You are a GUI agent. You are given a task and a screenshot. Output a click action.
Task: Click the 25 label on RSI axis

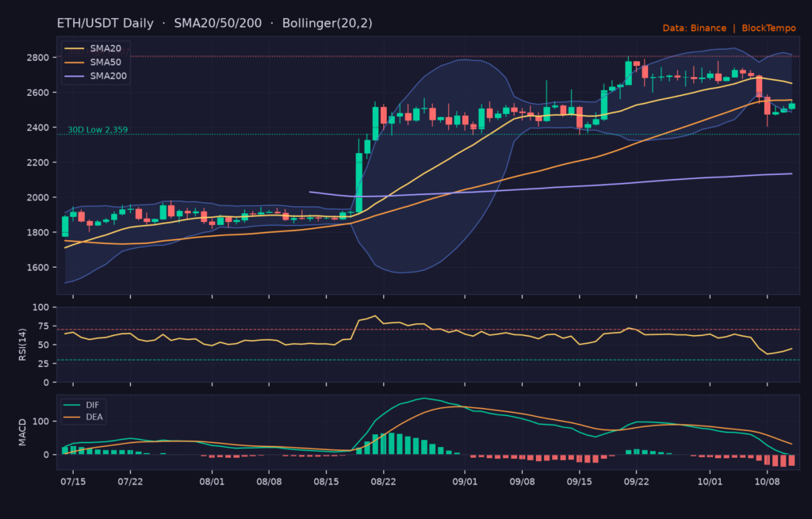44,364
